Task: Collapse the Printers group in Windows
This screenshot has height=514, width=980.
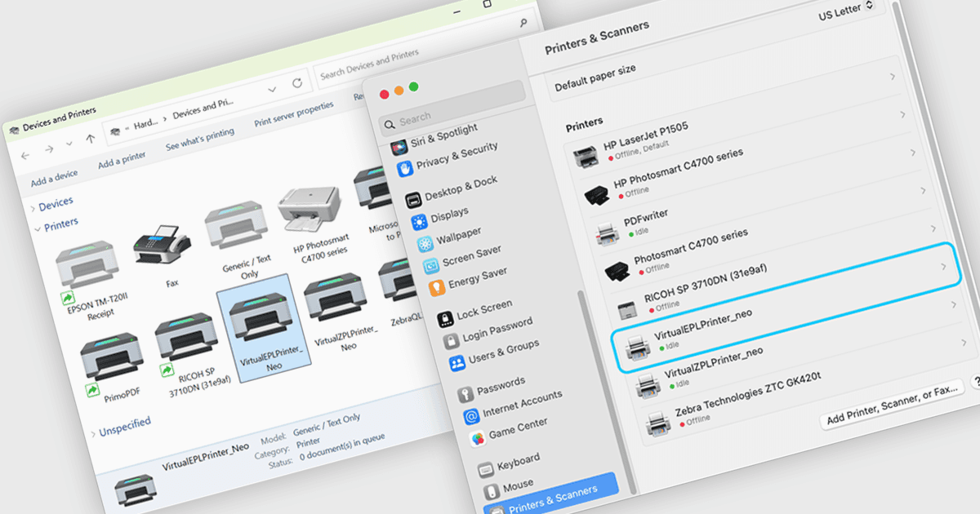Action: click(x=38, y=231)
